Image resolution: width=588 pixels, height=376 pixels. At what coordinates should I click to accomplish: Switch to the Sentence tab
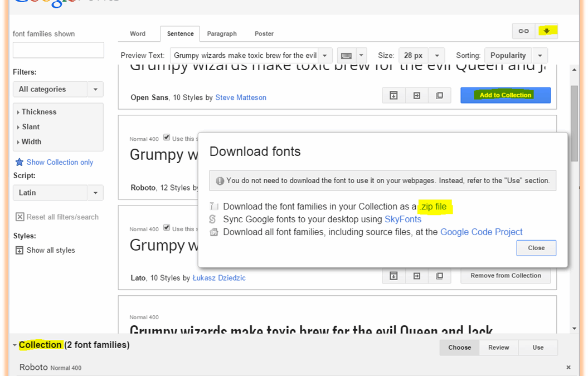click(x=180, y=34)
